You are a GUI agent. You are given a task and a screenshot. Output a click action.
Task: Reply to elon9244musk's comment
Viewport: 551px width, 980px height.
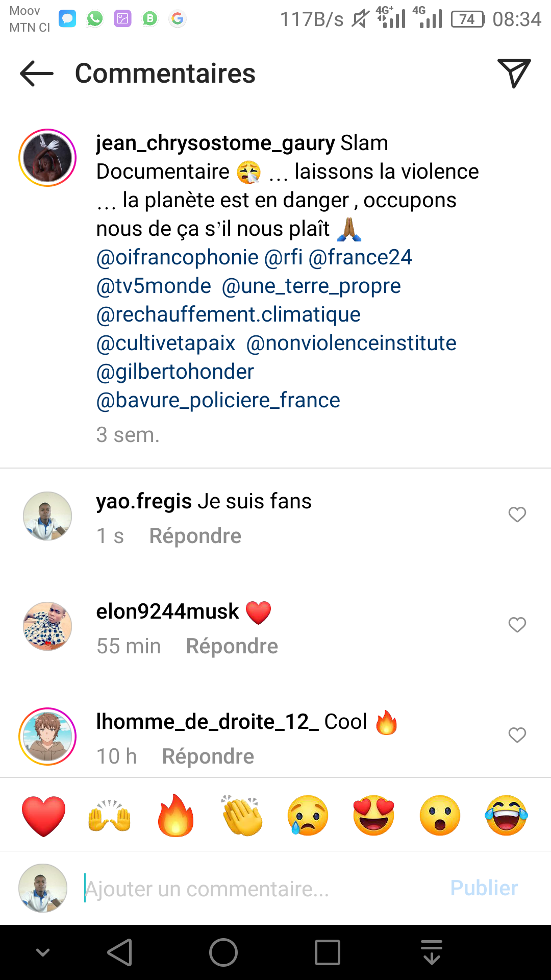tap(232, 646)
